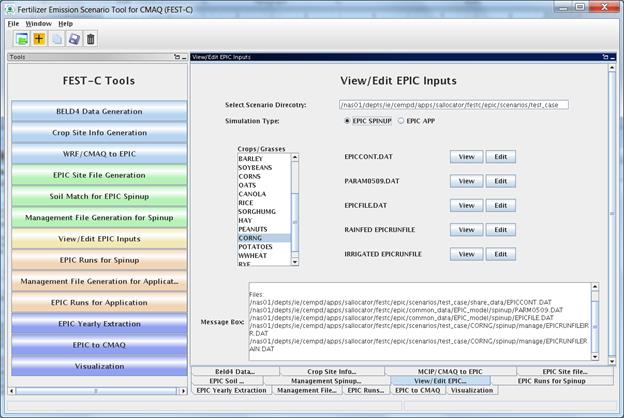Open BELD4 Data Generation tool
624x418 pixels.
[99, 111]
